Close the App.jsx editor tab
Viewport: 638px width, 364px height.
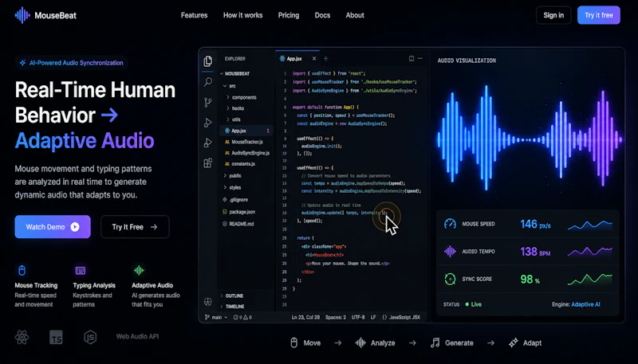tap(314, 58)
